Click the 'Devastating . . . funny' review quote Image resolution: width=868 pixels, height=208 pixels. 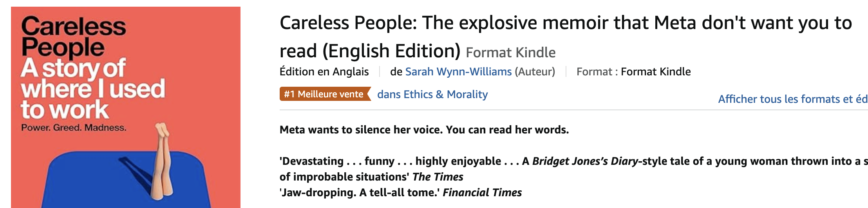pyautogui.click(x=337, y=161)
